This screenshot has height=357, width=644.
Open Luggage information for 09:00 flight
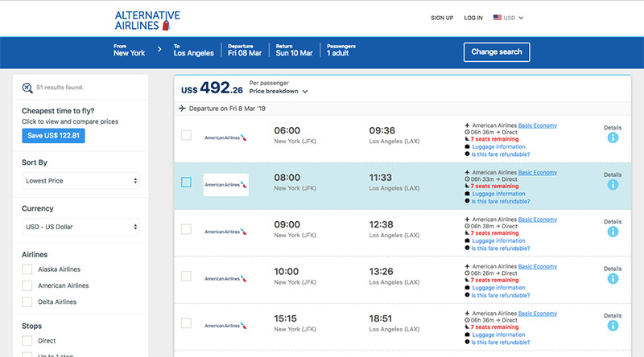pos(498,241)
